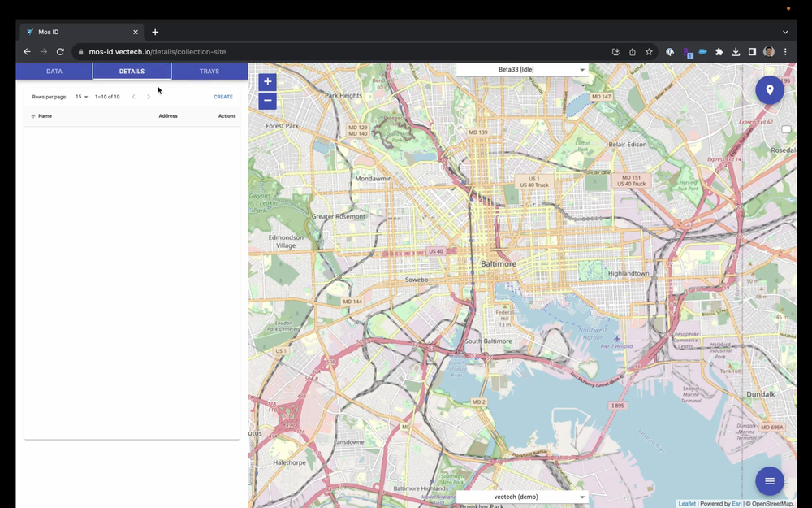Go back to the previous browser page
Screen dimensions: 812x508
(27, 52)
